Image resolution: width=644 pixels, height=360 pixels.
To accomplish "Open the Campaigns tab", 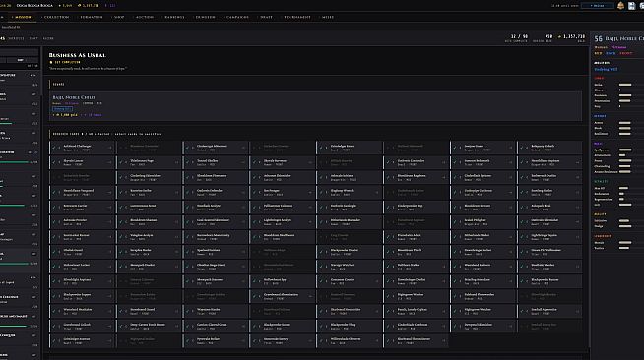I will (x=237, y=18).
